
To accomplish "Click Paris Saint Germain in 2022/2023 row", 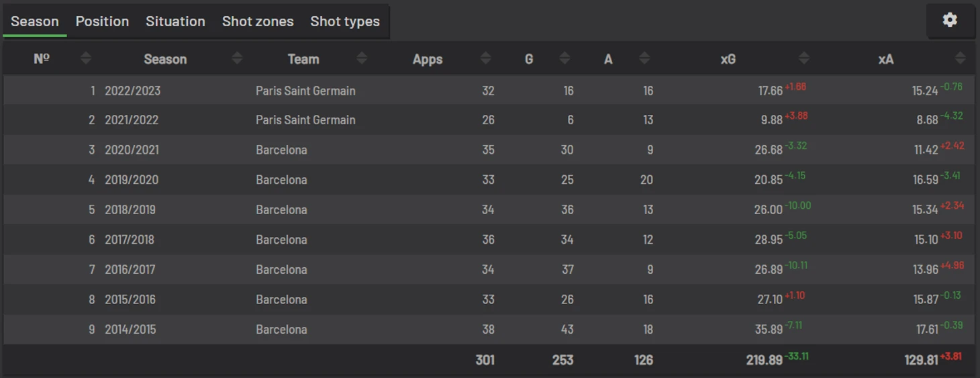I will pyautogui.click(x=305, y=91).
